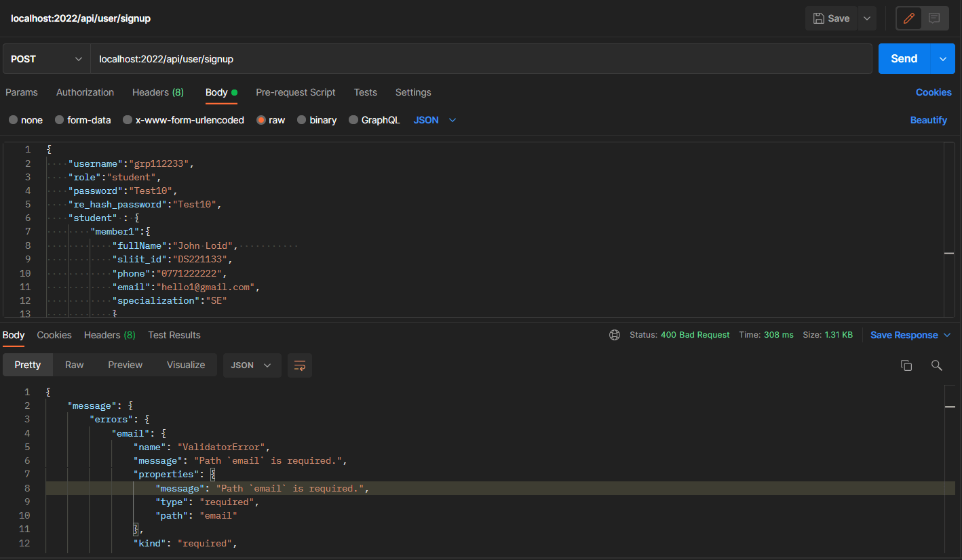Screen dimensions: 962x560
Task: Switch to the Authorization tab
Action: tap(85, 92)
